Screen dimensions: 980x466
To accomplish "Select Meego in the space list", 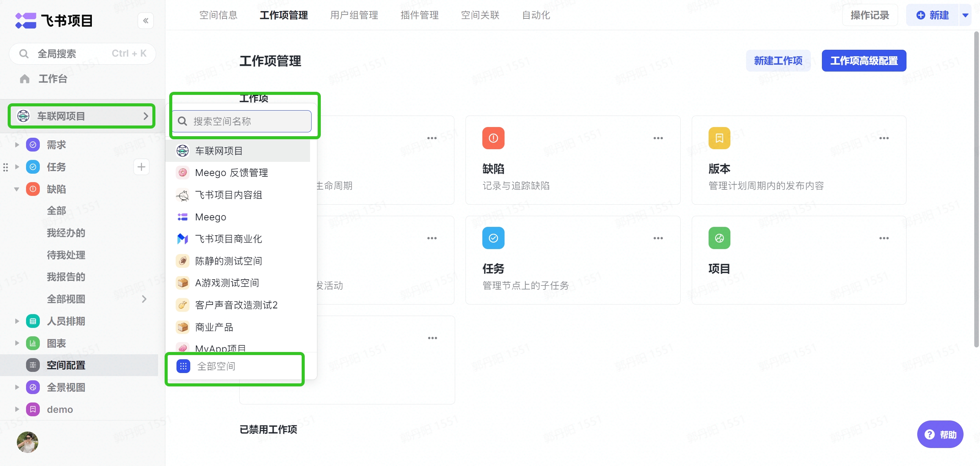I will pos(238,217).
